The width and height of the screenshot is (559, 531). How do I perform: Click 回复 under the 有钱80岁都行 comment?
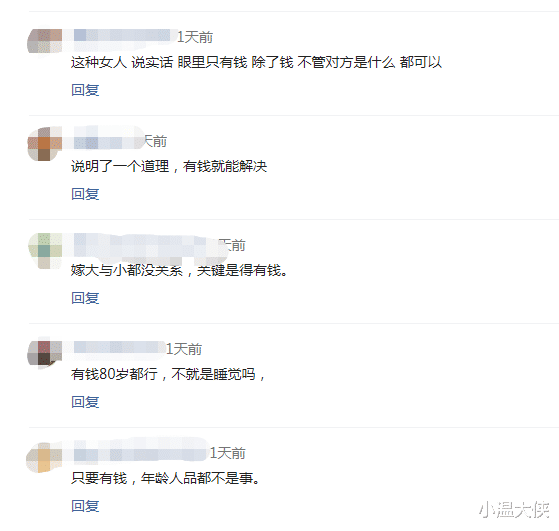(85, 402)
